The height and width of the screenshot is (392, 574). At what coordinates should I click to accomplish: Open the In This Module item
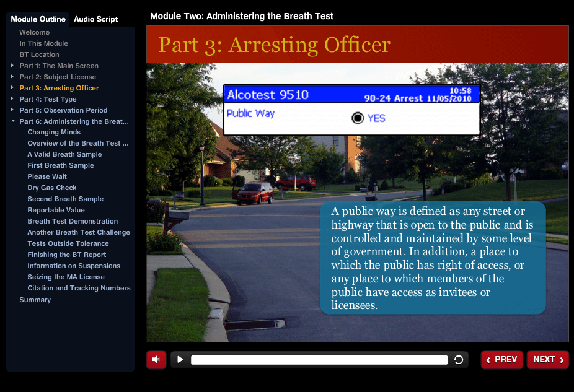43,43
